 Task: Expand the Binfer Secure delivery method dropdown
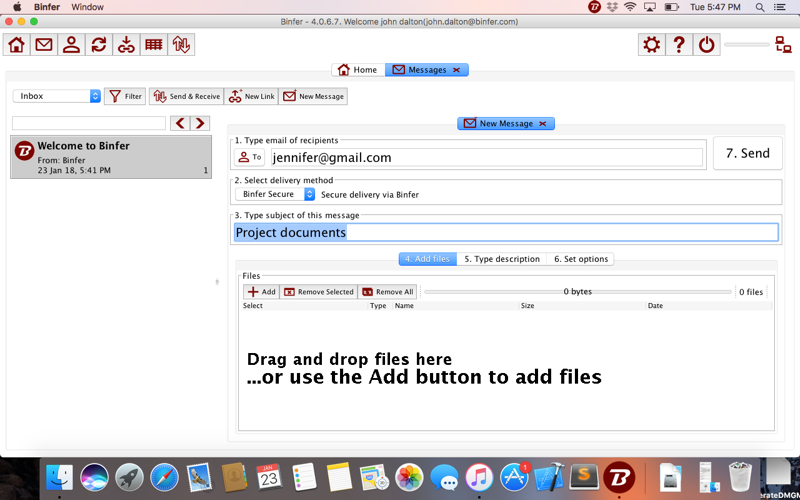pyautogui.click(x=275, y=194)
